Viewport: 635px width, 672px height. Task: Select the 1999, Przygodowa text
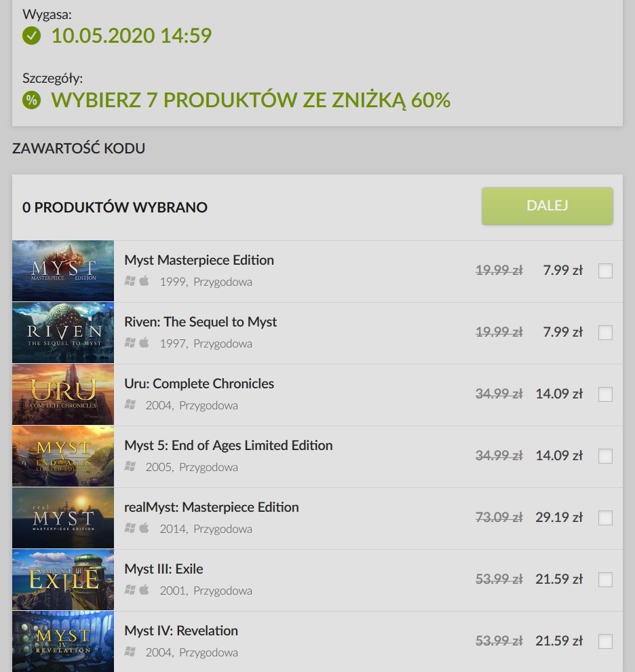click(x=206, y=282)
